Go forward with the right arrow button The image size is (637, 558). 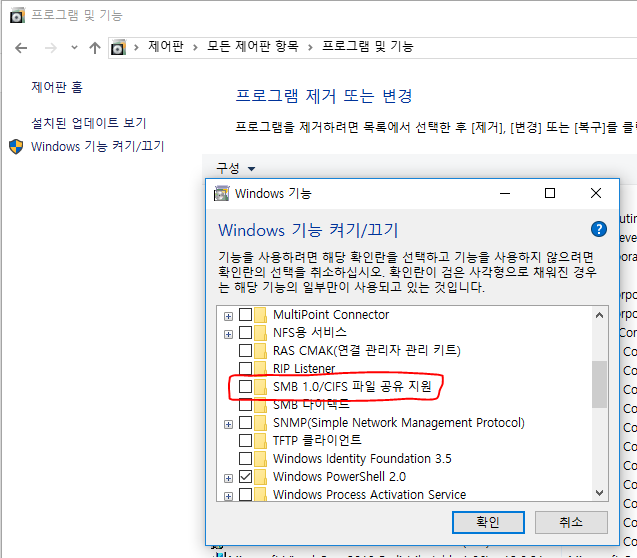(51, 48)
